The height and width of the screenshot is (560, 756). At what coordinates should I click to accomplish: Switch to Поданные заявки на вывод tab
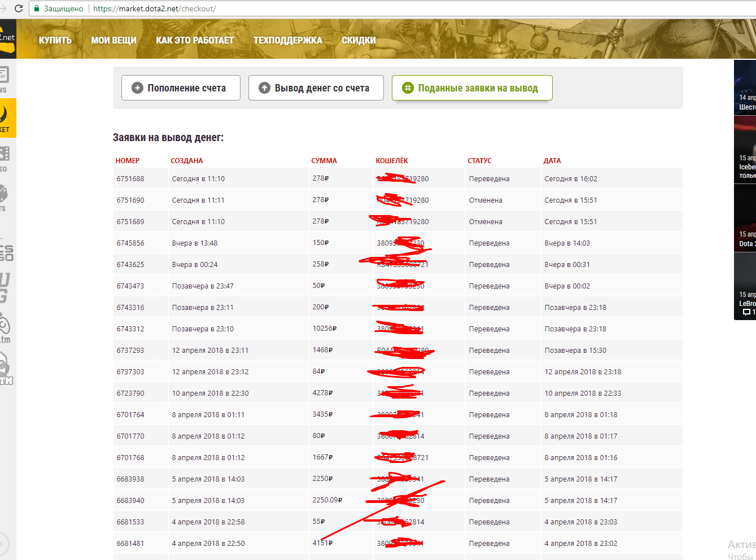pos(472,88)
